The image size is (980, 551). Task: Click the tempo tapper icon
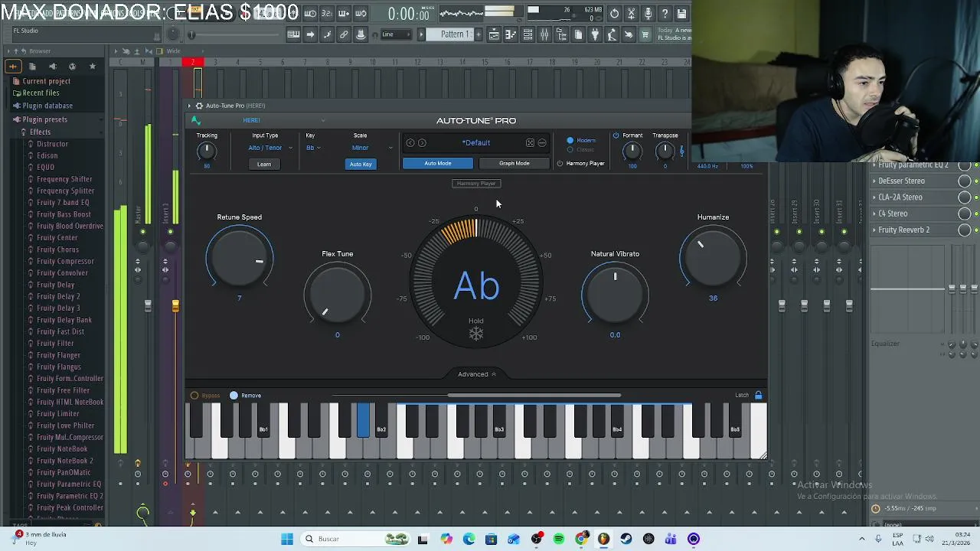tap(612, 34)
